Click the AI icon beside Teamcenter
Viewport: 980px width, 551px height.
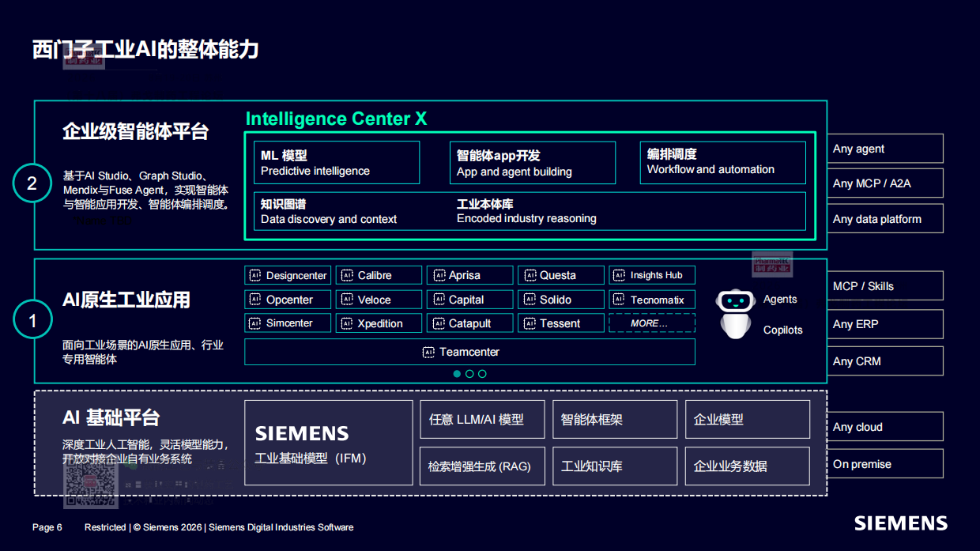click(x=428, y=352)
